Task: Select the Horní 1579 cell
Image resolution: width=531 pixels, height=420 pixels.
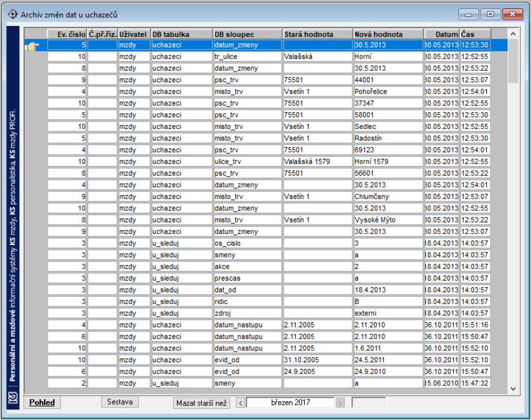Action: pos(388,162)
